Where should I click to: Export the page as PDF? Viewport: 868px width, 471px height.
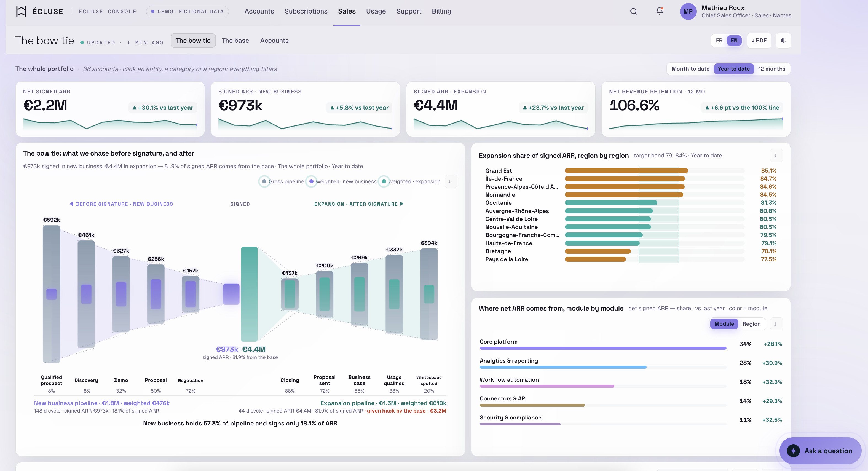759,41
